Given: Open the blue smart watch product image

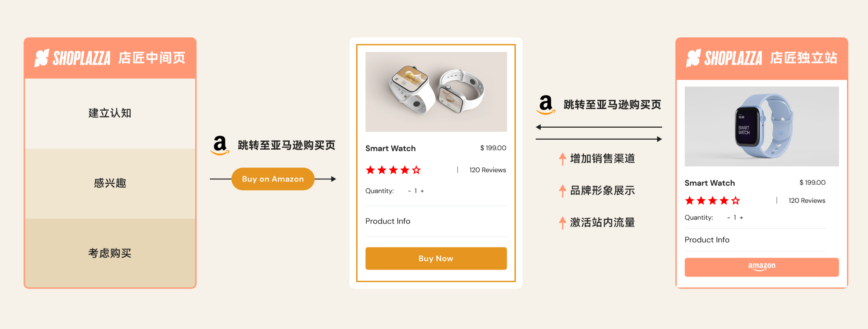Looking at the screenshot, I should [761, 126].
